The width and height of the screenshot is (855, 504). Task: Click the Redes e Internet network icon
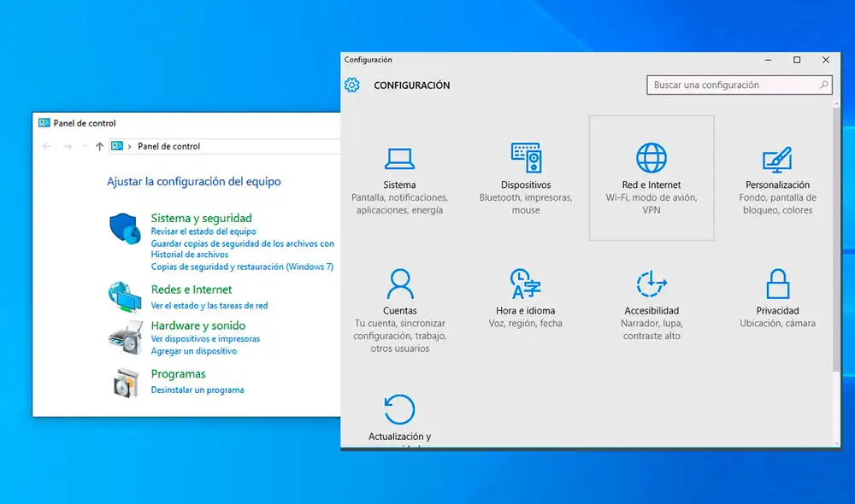click(x=125, y=295)
